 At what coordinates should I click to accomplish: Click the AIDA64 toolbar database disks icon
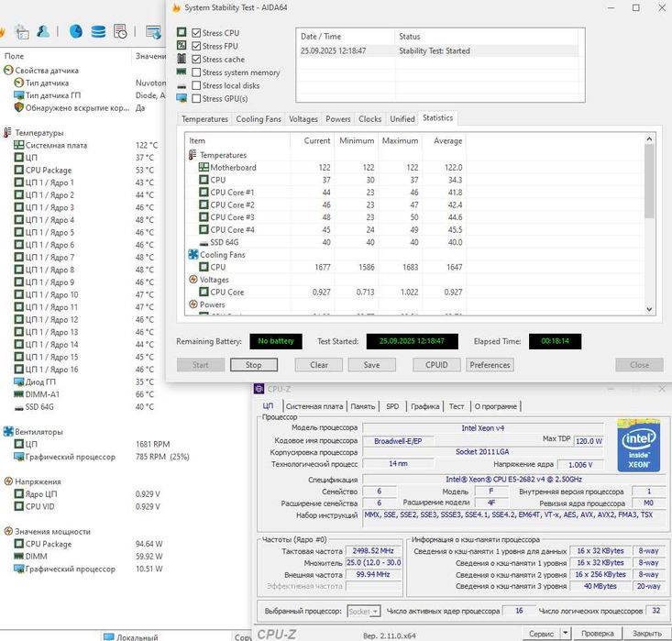(x=98, y=32)
